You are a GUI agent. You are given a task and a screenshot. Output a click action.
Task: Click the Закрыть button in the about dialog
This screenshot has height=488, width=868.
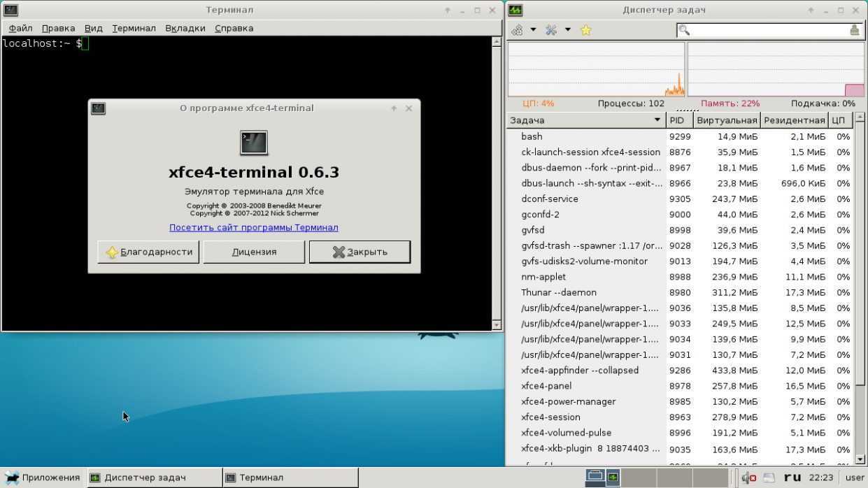360,252
